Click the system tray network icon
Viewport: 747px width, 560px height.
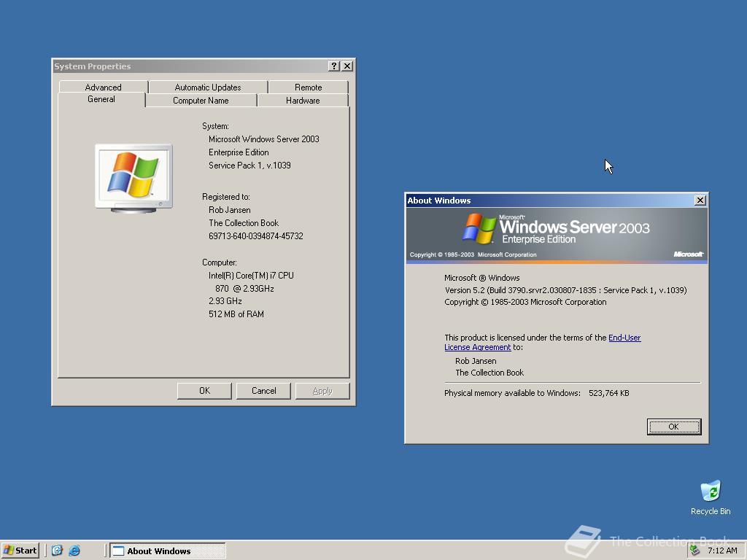coord(695,550)
